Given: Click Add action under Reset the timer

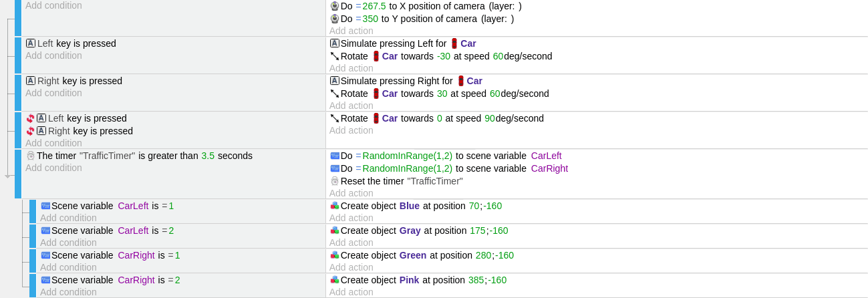Looking at the screenshot, I should 351,193.
